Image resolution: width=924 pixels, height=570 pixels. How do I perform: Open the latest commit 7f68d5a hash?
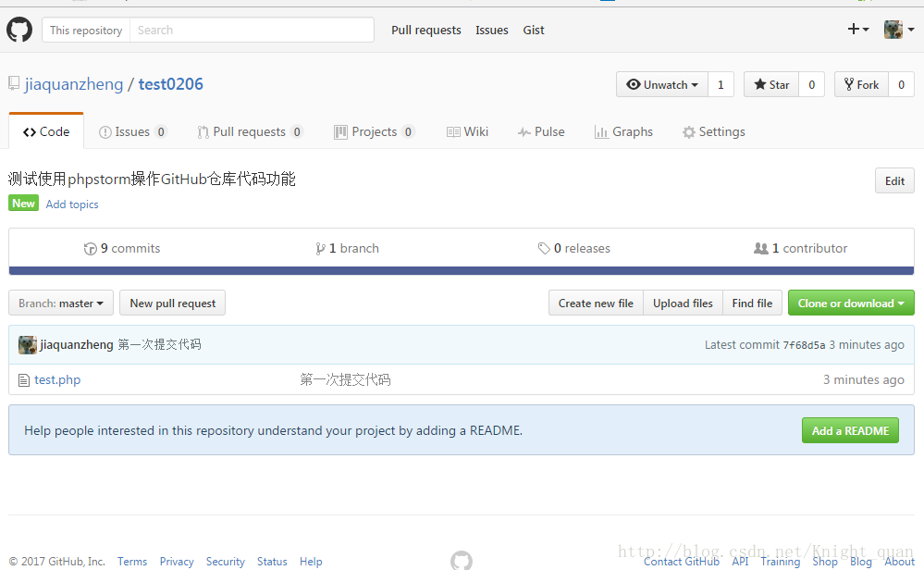(x=804, y=345)
